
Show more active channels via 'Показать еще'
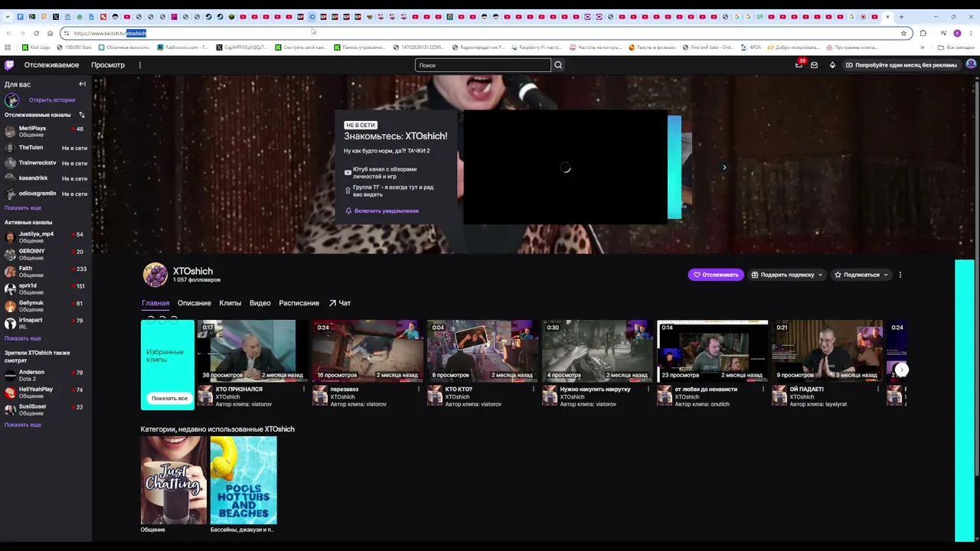23,338
